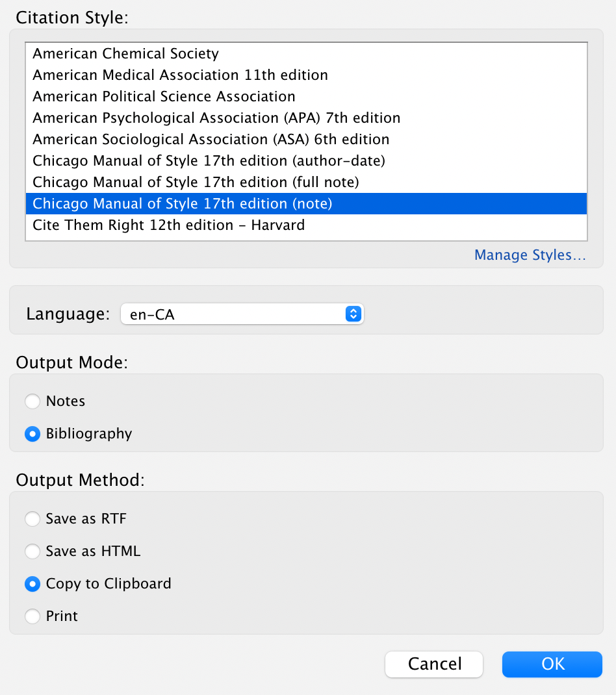
Task: Confirm with the OK button
Action: tap(552, 664)
